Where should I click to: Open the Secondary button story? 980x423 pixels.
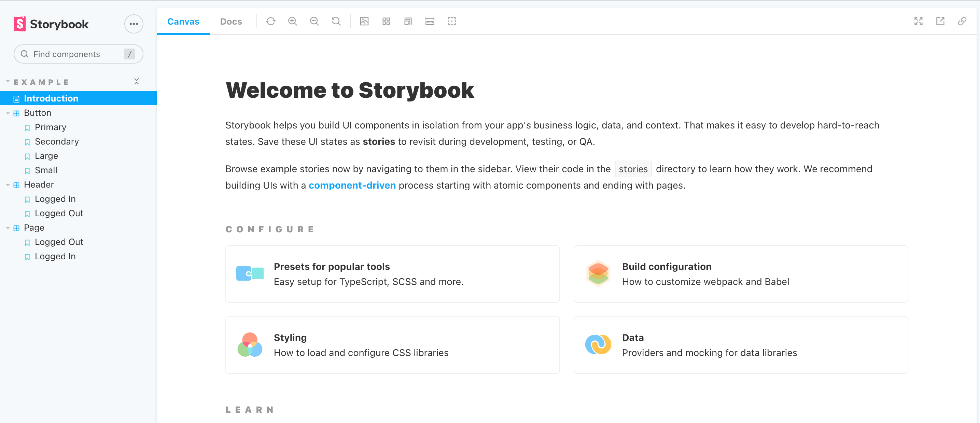(57, 142)
